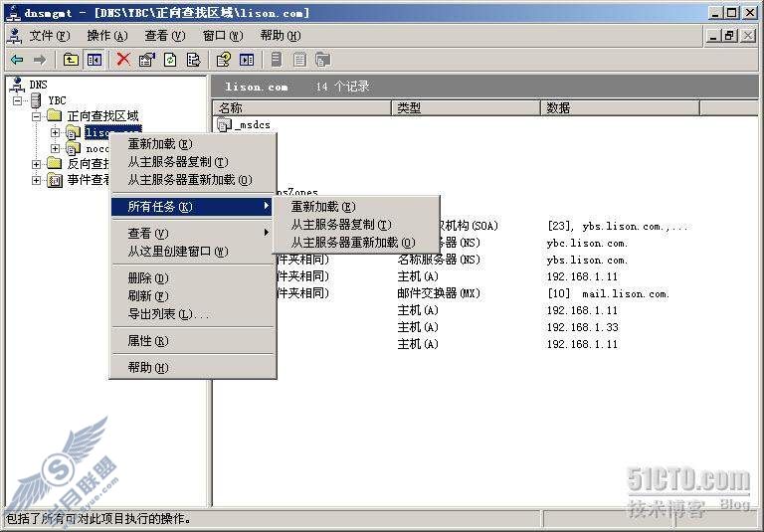Click the Back arrow in the toolbar
This screenshot has width=764, height=532.
(17, 60)
